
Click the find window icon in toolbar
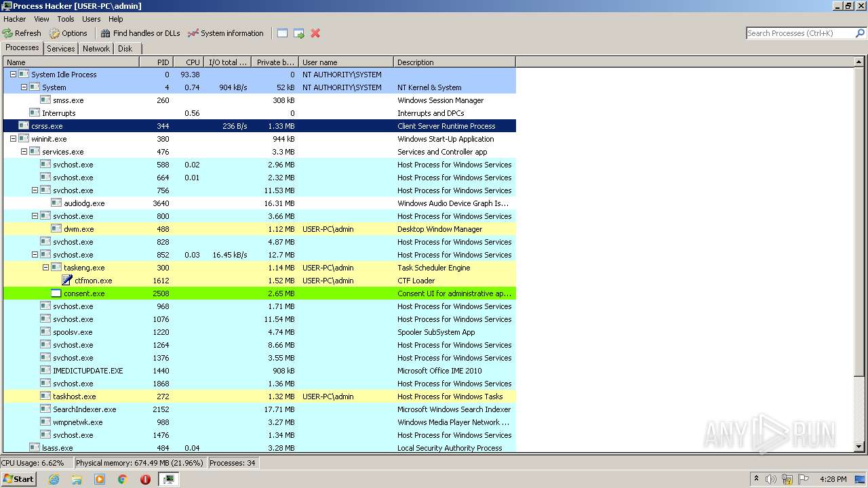pos(283,33)
